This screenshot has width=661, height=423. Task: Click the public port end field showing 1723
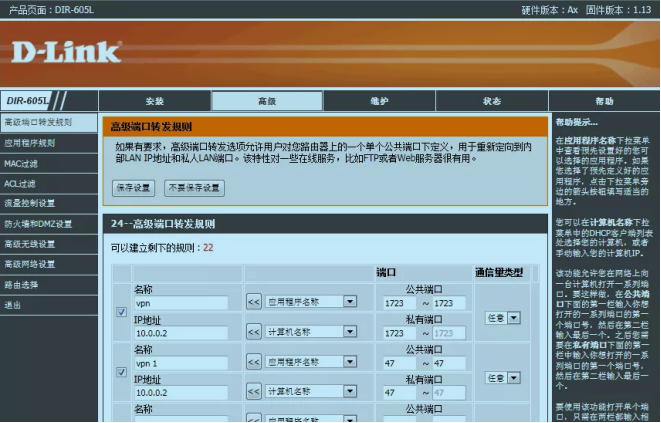[449, 303]
